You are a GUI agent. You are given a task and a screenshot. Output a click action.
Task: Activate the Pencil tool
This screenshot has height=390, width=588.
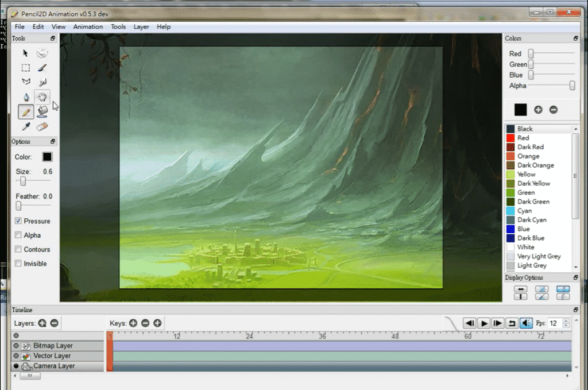[x=25, y=112]
